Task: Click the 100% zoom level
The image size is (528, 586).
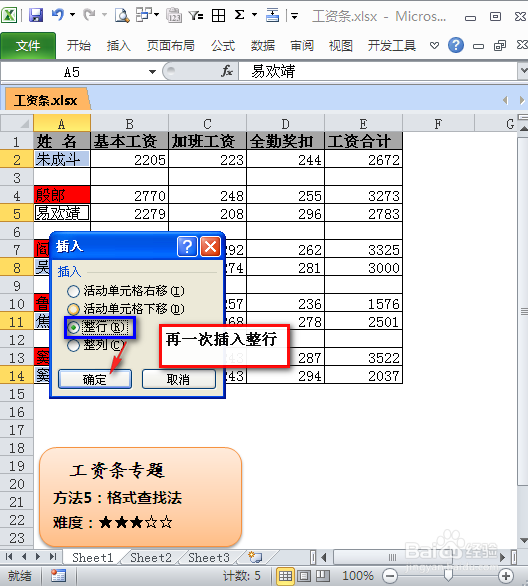Action: point(358,576)
